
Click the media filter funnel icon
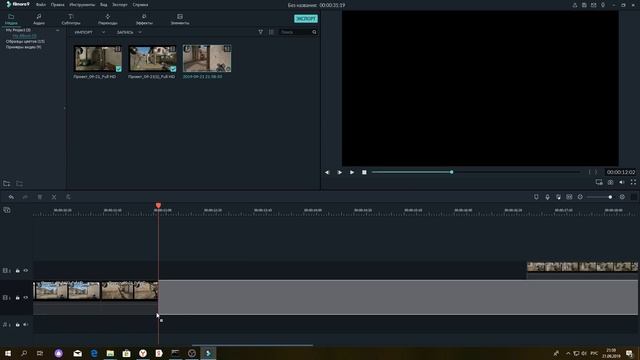pyautogui.click(x=260, y=32)
